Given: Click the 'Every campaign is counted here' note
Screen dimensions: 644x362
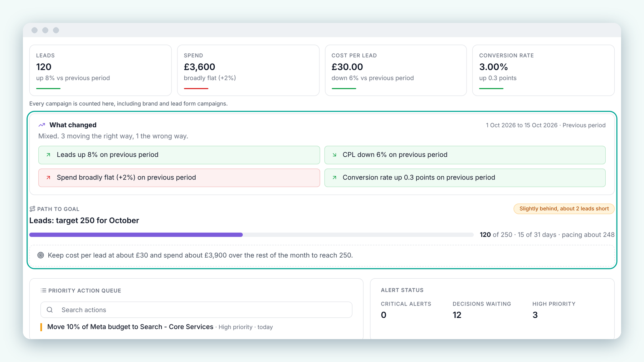Looking at the screenshot, I should click(x=128, y=104).
